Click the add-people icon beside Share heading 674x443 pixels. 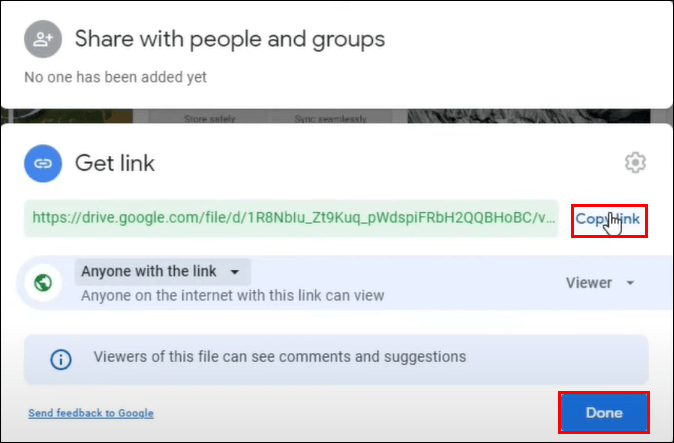pos(43,39)
